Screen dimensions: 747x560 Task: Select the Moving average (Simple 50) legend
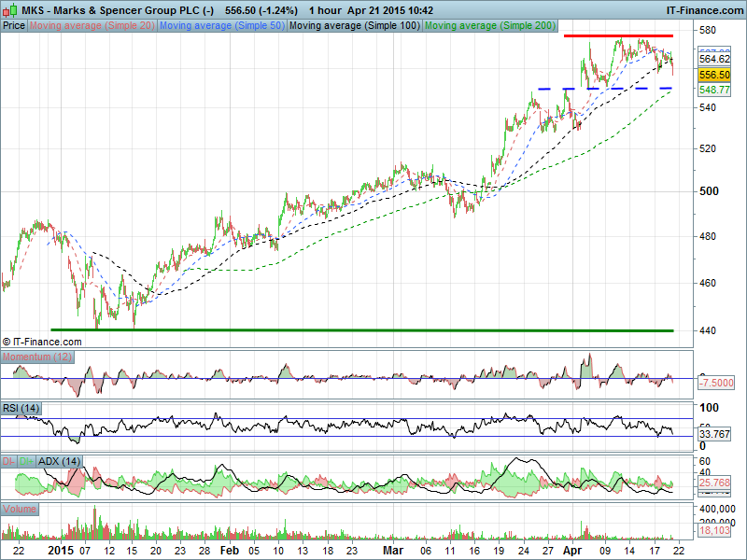220,26
